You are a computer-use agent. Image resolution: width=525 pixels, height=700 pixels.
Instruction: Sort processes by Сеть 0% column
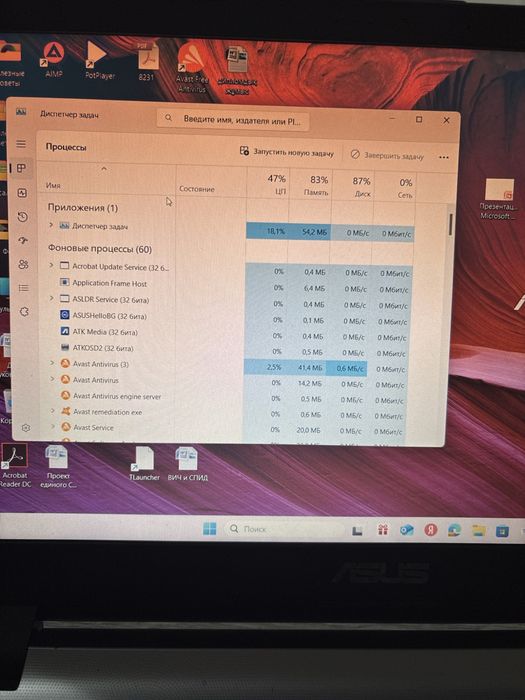tap(396, 188)
